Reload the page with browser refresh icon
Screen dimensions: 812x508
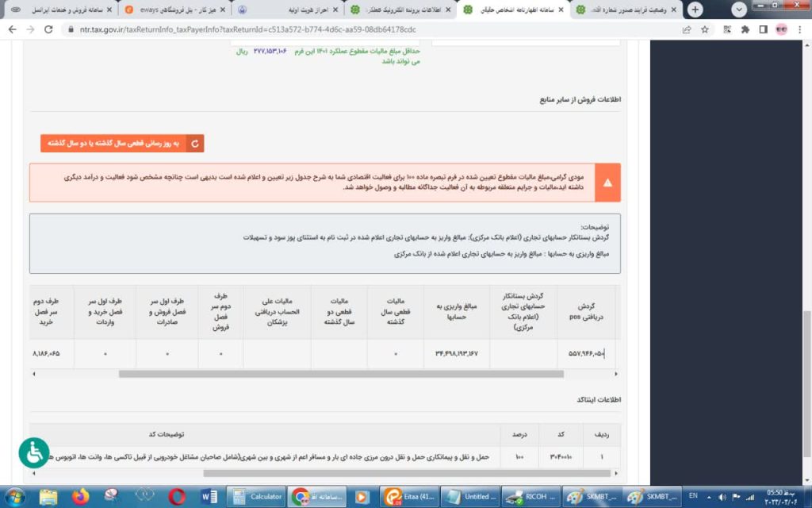(48, 29)
